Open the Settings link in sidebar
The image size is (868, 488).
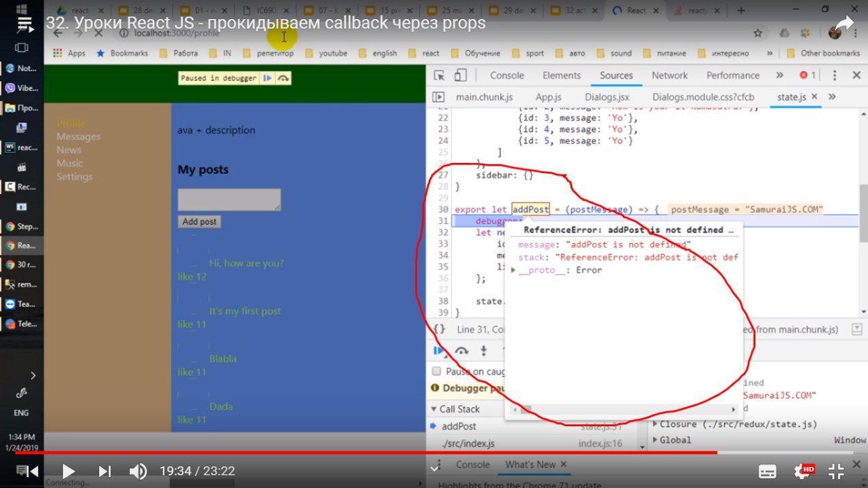[74, 176]
